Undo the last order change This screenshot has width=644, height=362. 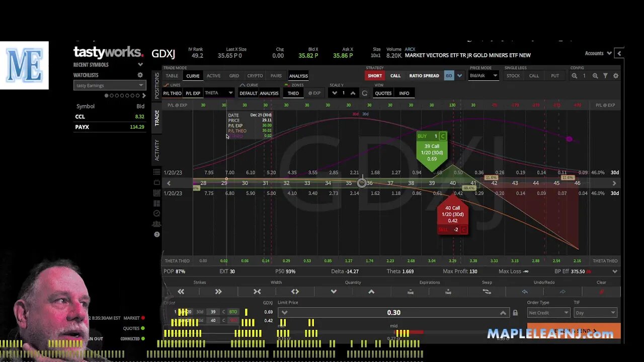525,292
